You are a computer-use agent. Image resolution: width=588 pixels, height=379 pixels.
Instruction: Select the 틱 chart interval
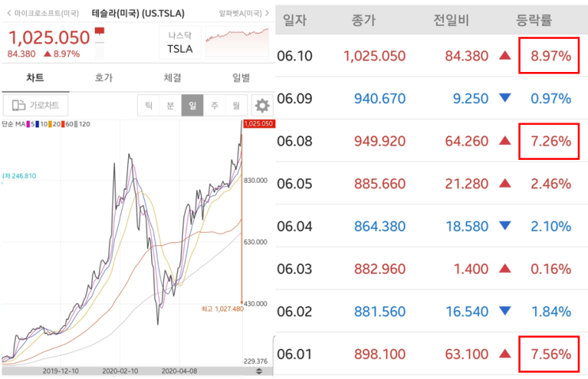click(149, 105)
